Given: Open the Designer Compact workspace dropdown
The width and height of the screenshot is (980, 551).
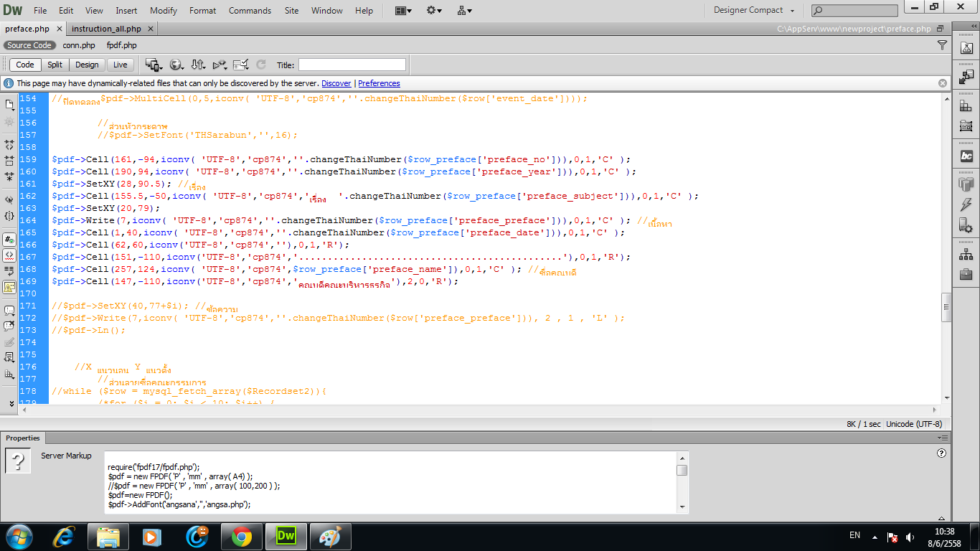Looking at the screenshot, I should pyautogui.click(x=754, y=11).
